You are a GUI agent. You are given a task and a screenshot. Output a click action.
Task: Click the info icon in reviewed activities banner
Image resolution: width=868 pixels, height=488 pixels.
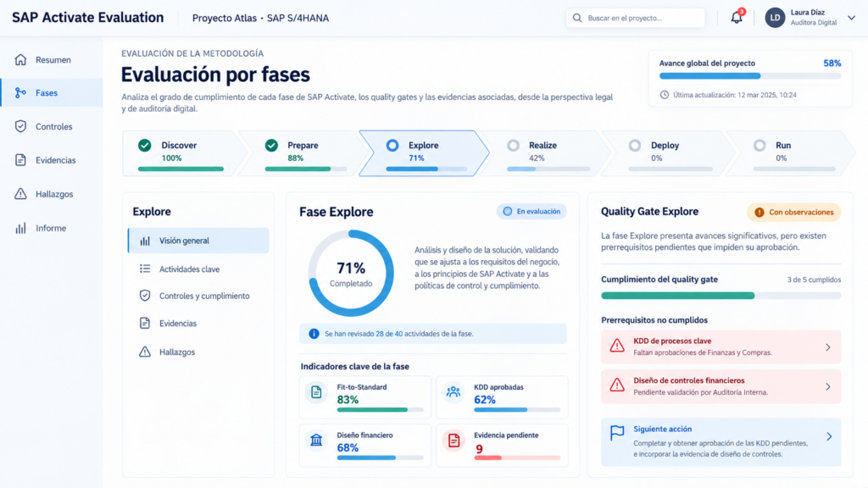pyautogui.click(x=314, y=334)
